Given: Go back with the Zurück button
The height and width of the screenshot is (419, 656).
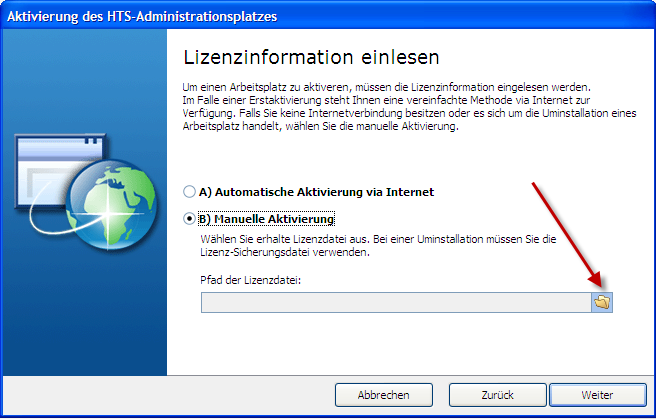Looking at the screenshot, I should (x=497, y=395).
